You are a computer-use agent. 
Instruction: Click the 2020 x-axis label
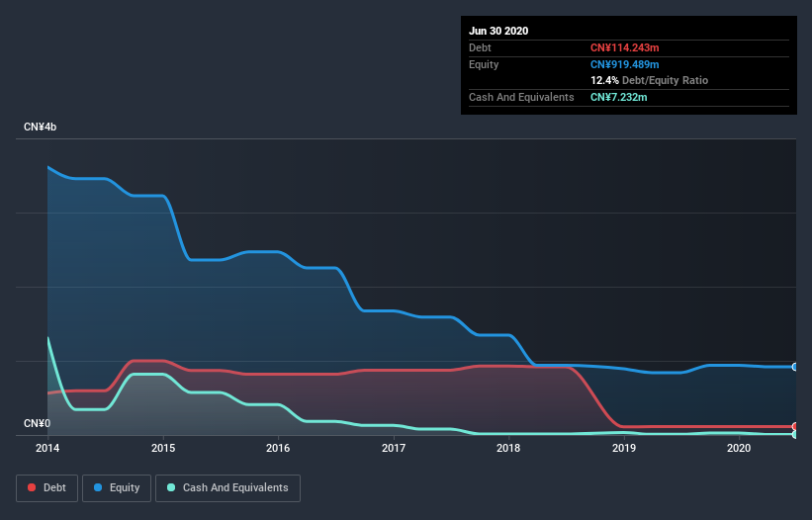click(739, 448)
